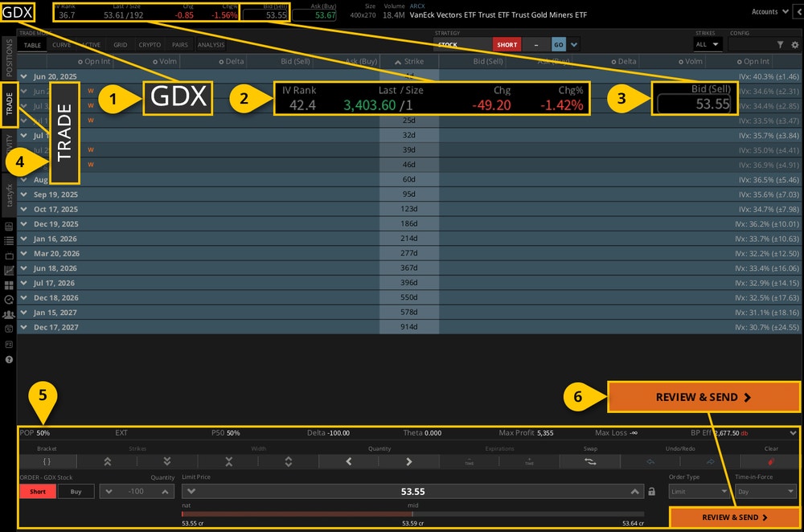Screen dimensions: 804x532
Task: Open the tastyfx side tab
Action: coord(9,196)
